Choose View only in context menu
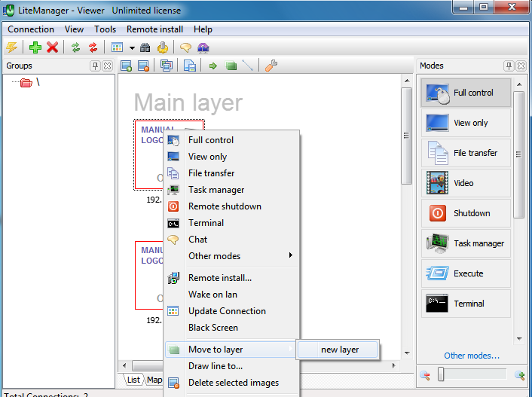 click(231, 157)
